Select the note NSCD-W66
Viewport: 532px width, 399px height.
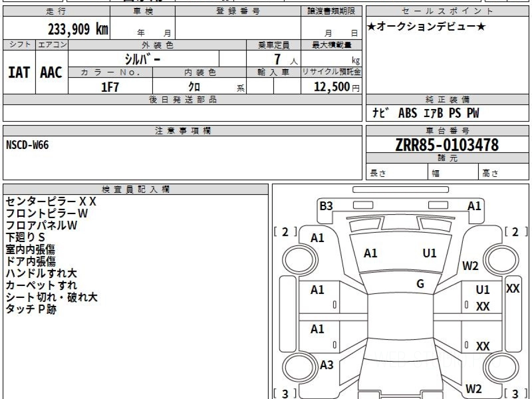(x=27, y=145)
